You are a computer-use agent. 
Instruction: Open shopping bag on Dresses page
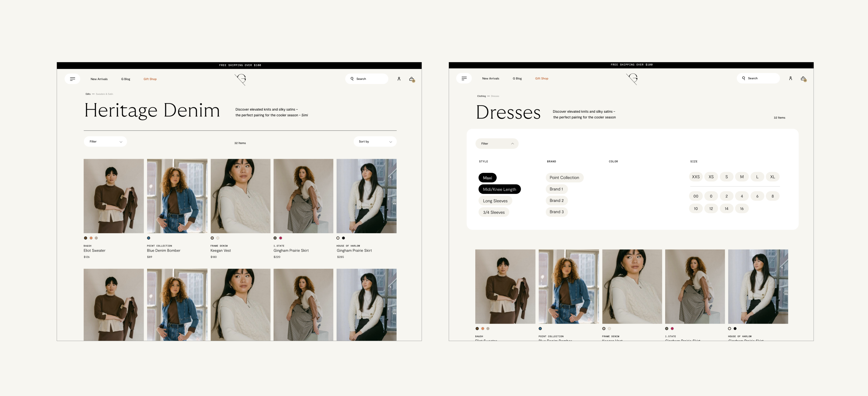pyautogui.click(x=803, y=79)
